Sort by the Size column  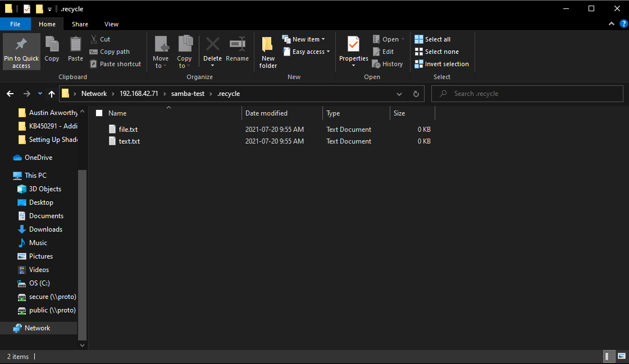[412, 113]
